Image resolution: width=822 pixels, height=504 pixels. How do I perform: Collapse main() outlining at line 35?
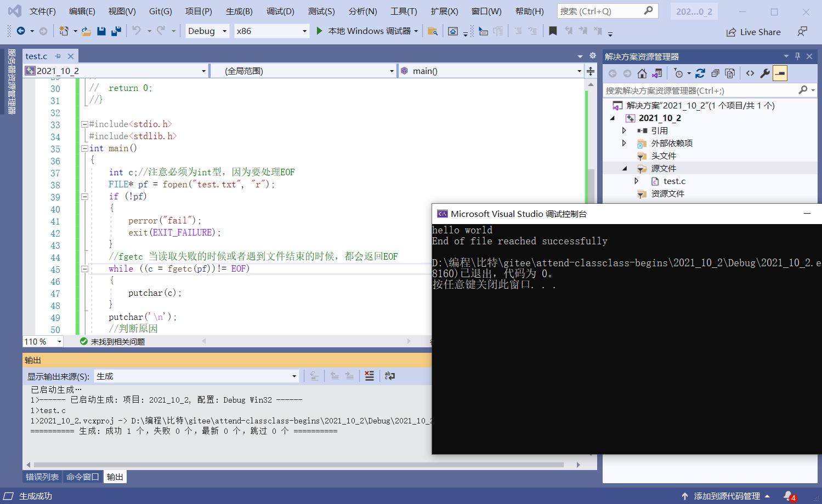[84, 148]
